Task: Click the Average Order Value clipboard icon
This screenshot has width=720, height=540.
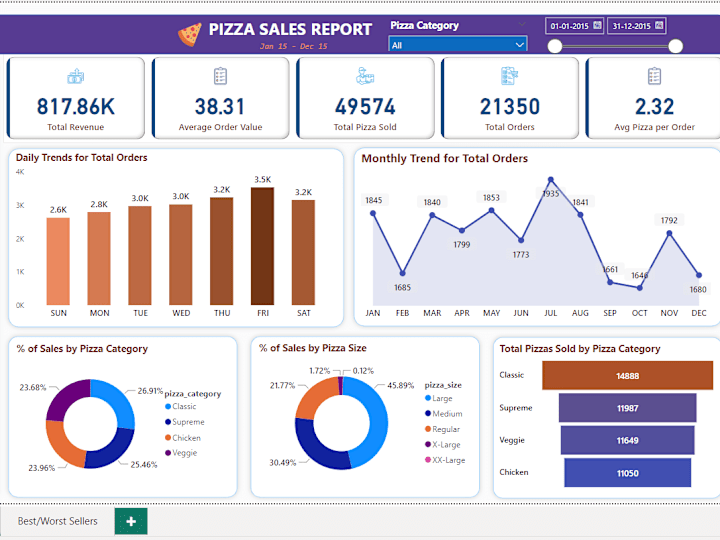Action: tap(220, 76)
